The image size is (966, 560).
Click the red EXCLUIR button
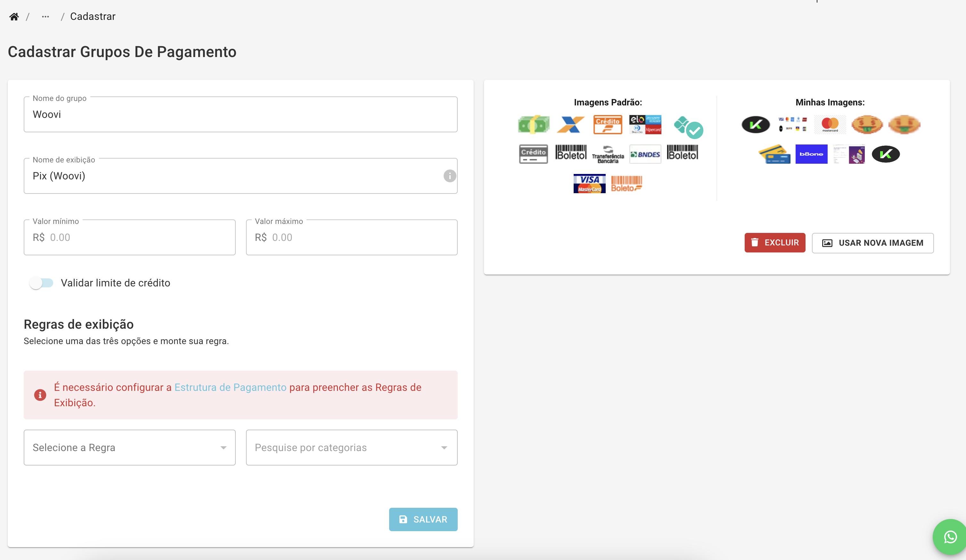[x=775, y=243]
